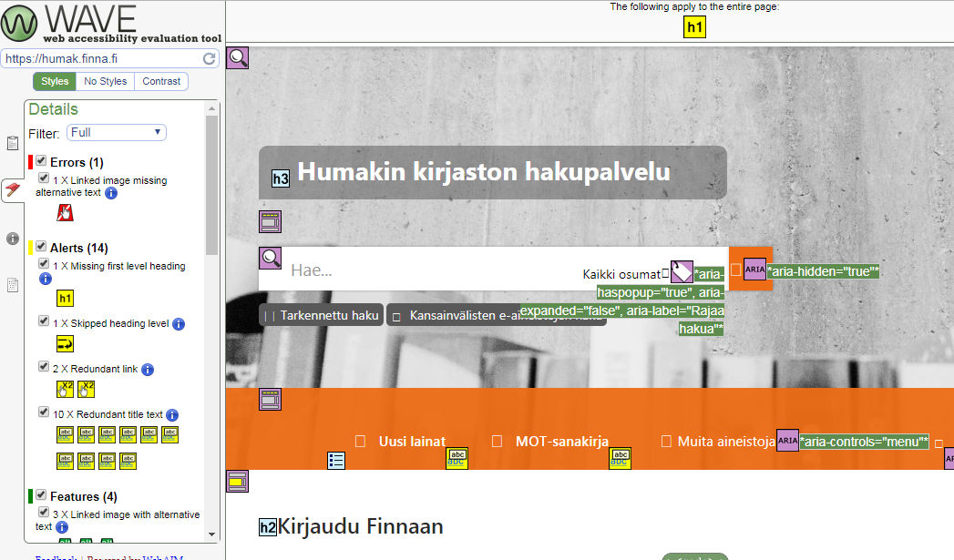Toggle the Errors (1) checkbox
Screen dimensions: 954x560
[x=41, y=160]
